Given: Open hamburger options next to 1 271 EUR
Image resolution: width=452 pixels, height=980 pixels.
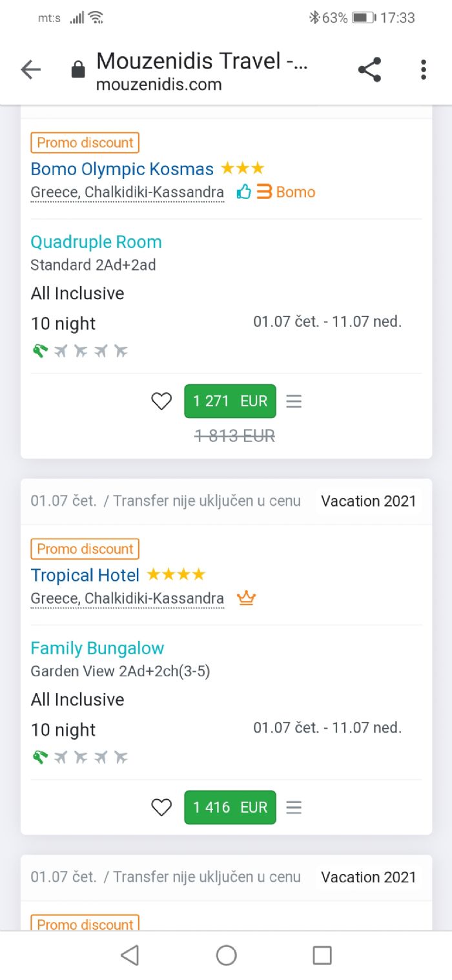Looking at the screenshot, I should (294, 401).
